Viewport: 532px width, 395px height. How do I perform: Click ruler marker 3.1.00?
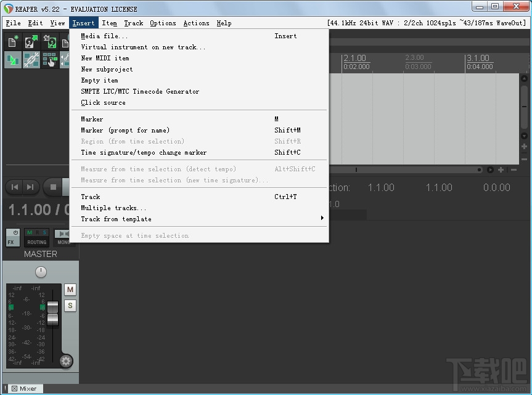[478, 58]
